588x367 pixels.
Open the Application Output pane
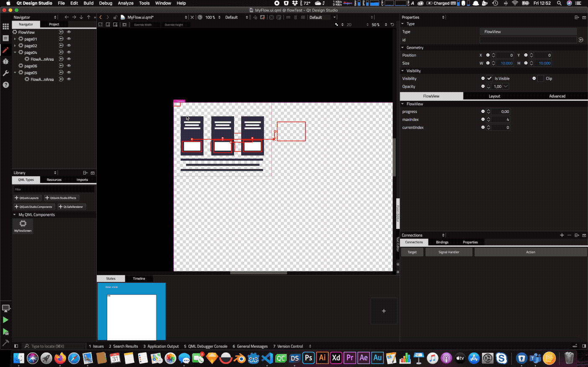point(161,346)
